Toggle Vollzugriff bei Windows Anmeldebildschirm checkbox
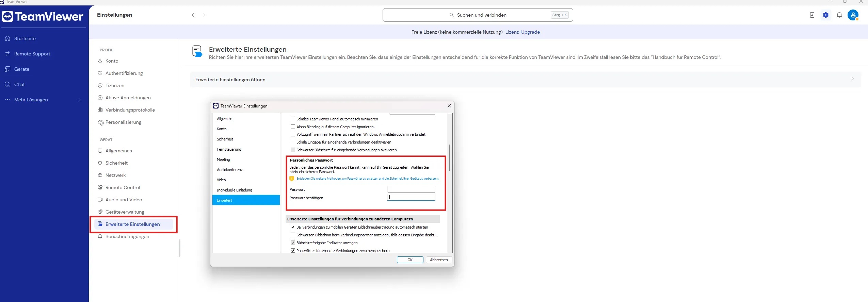 tap(293, 134)
